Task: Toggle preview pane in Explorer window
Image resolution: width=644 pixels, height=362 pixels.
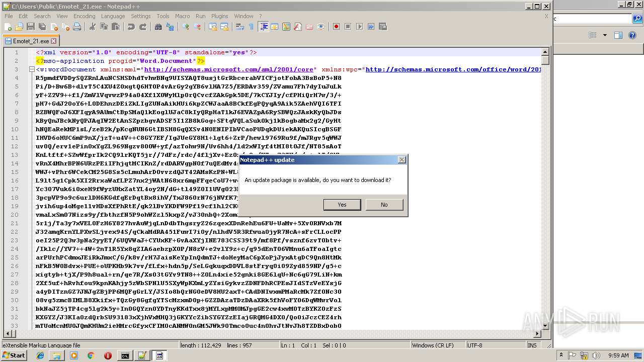Action: coord(618,35)
